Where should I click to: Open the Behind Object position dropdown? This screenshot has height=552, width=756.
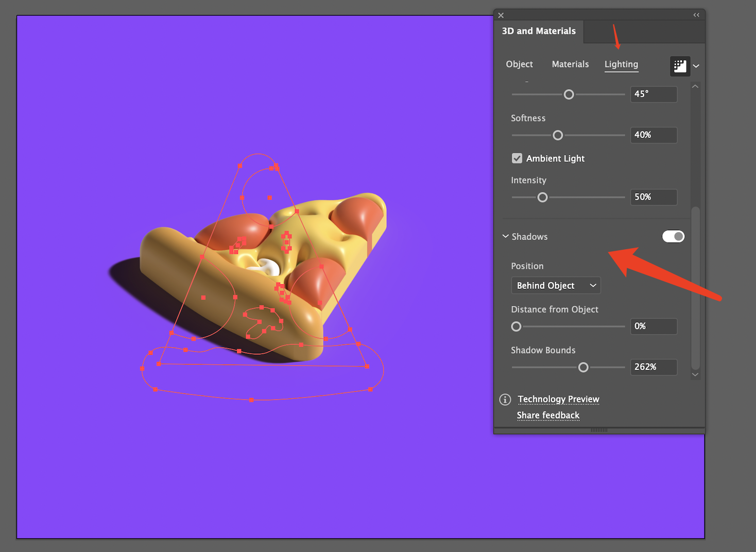click(x=556, y=286)
